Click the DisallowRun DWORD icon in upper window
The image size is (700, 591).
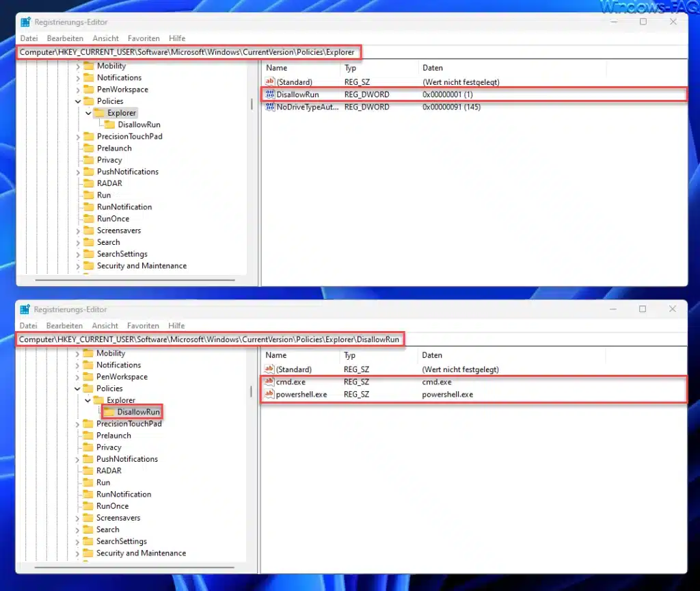pos(269,94)
